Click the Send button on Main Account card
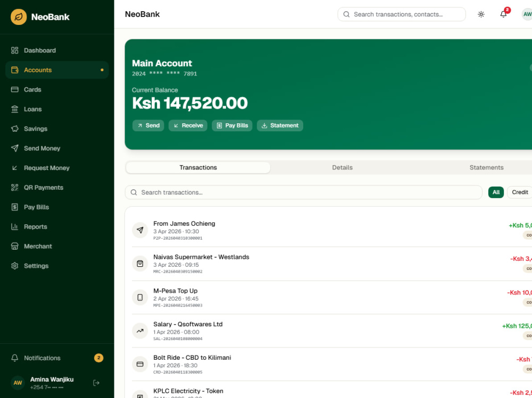The width and height of the screenshot is (532, 398). [x=148, y=125]
